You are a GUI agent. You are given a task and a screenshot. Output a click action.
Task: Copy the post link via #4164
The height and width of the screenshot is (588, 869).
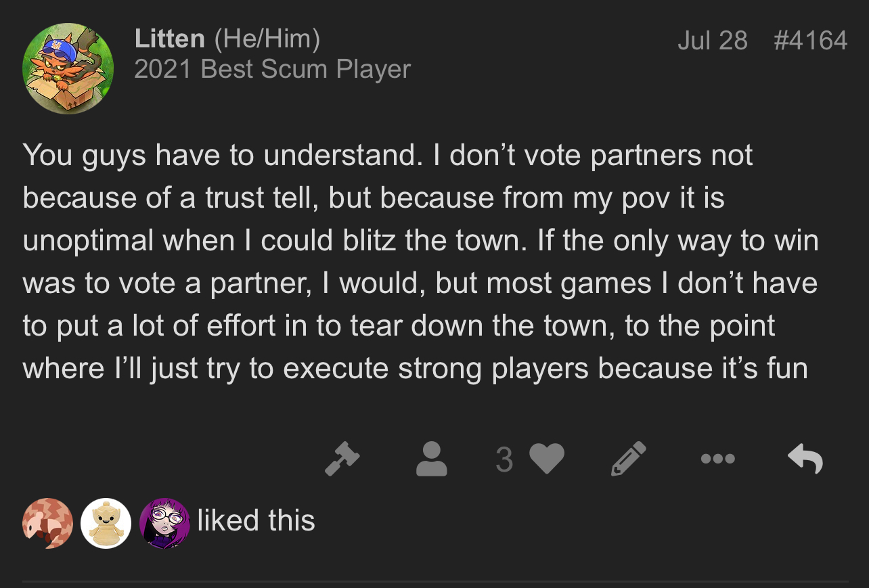pos(811,41)
